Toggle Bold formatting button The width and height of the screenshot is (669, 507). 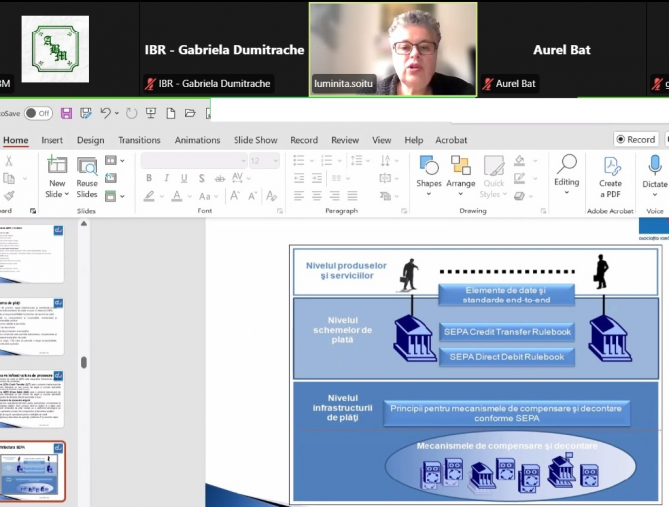(149, 178)
